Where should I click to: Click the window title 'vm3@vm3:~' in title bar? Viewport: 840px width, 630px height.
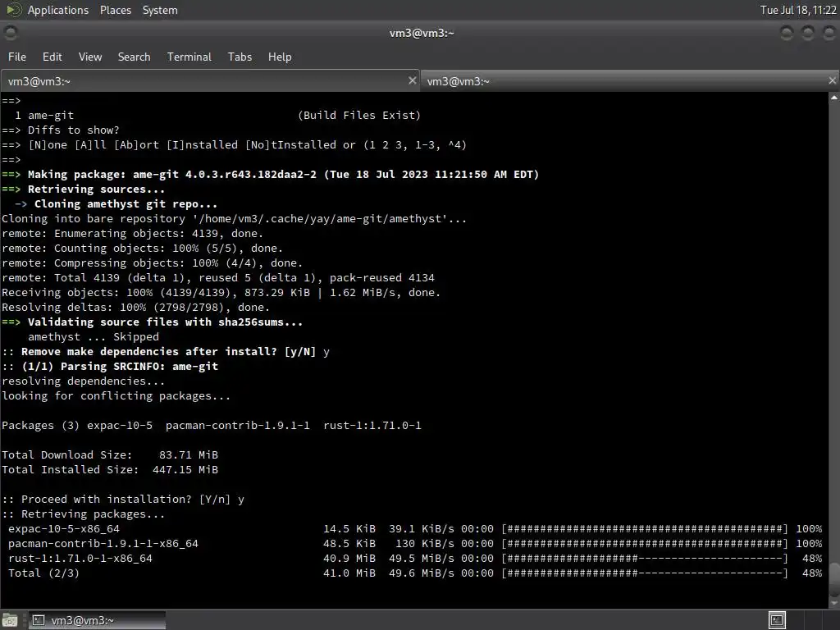(x=422, y=33)
